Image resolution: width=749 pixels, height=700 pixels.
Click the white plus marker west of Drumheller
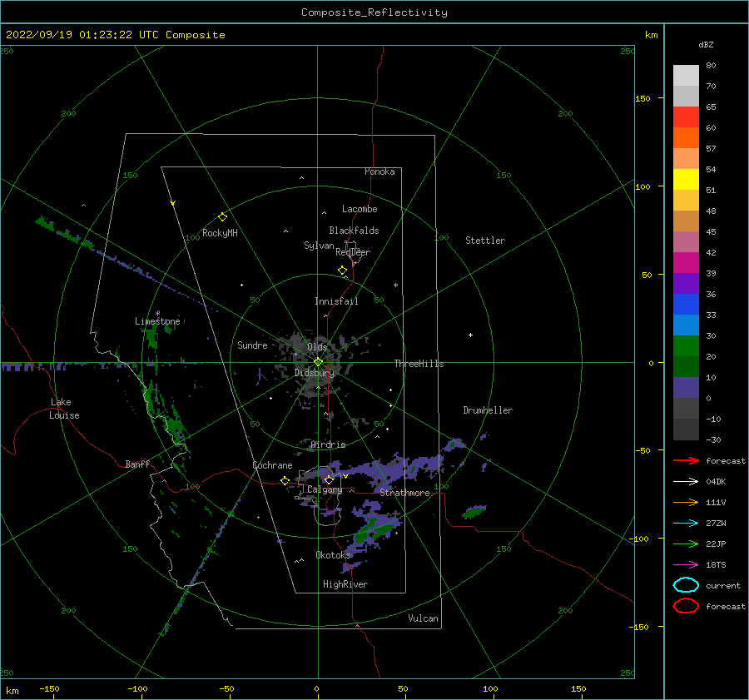click(470, 335)
